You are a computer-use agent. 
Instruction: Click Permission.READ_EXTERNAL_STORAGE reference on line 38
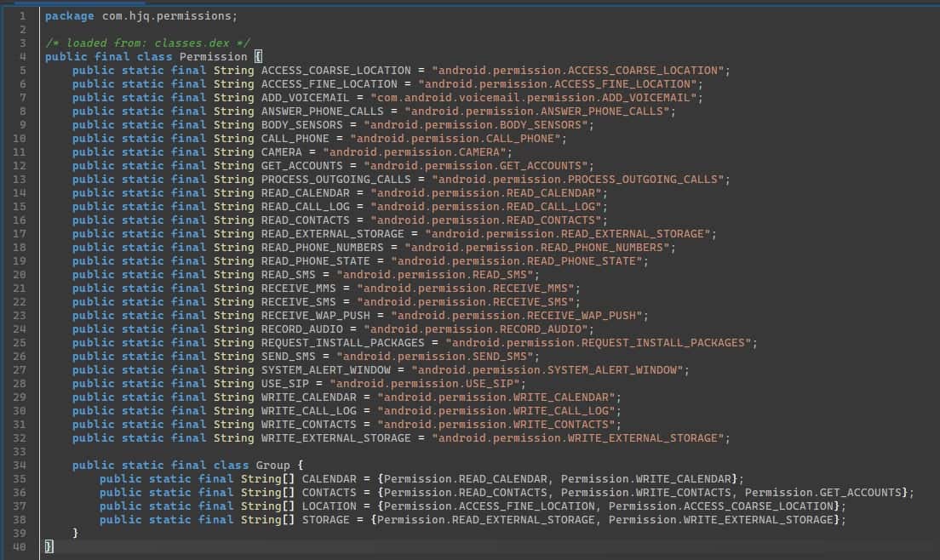point(486,520)
